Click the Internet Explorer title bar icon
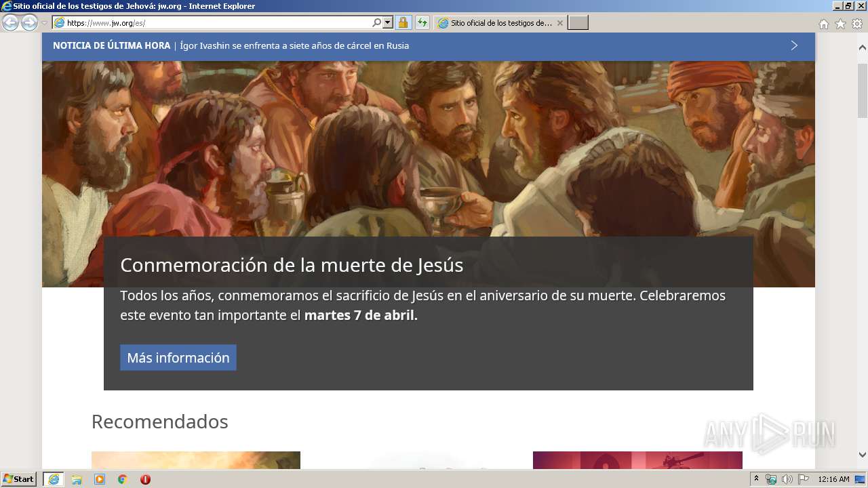 pyautogui.click(x=7, y=6)
